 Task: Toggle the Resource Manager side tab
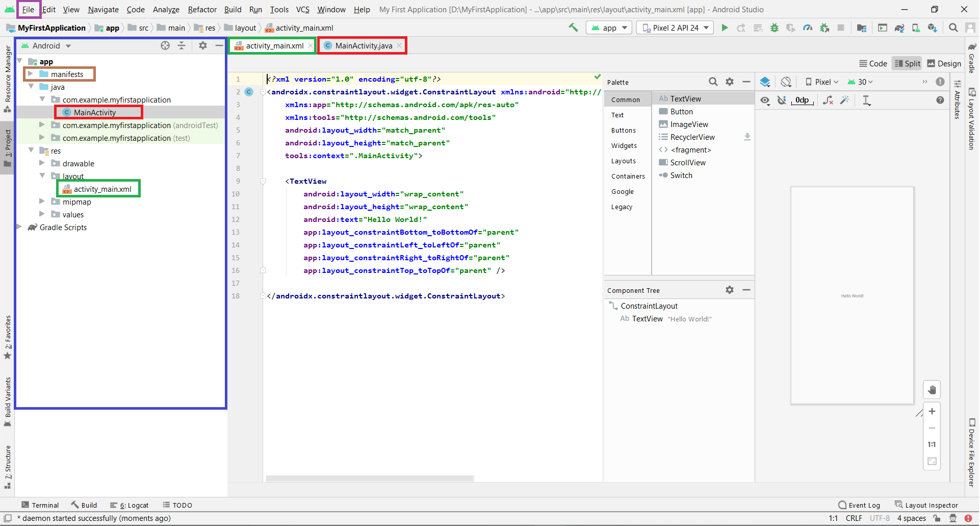click(x=8, y=79)
